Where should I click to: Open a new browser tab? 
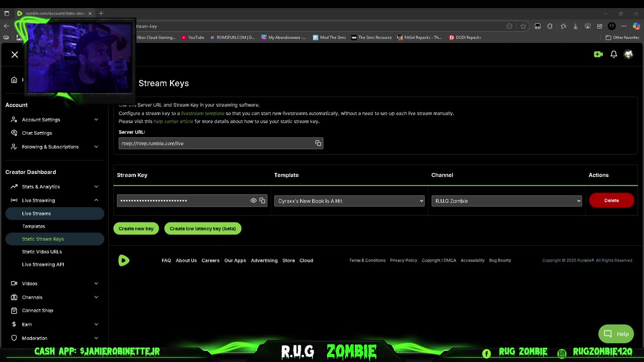(101, 13)
